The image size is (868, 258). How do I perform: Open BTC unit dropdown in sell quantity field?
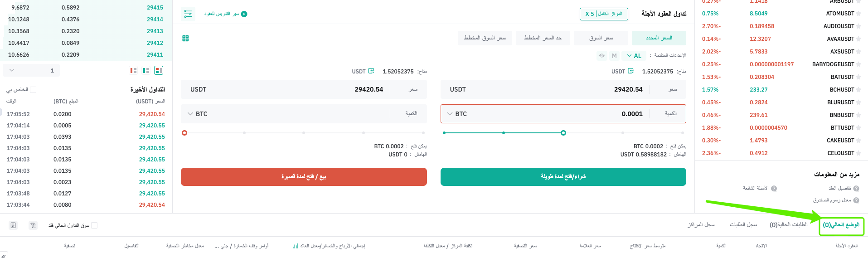[x=198, y=114]
